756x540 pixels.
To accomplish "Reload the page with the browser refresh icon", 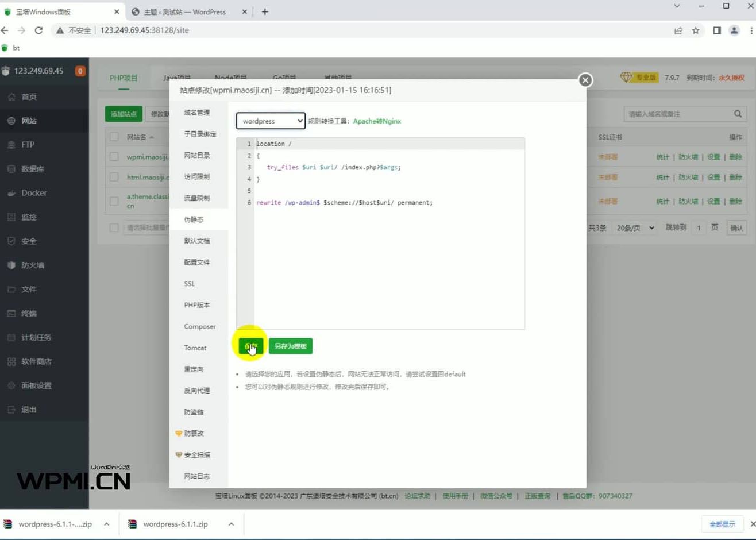I will pyautogui.click(x=38, y=30).
